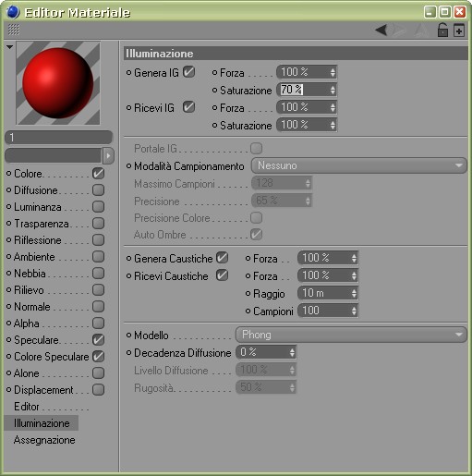Image resolution: width=472 pixels, height=476 pixels.
Task: Click stepper arrows of Campioni field
Action: click(354, 311)
